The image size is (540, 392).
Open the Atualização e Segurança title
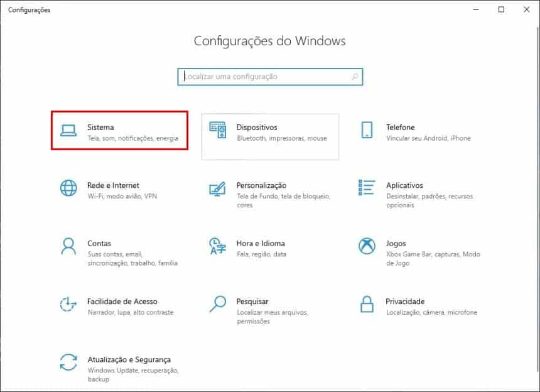(129, 359)
